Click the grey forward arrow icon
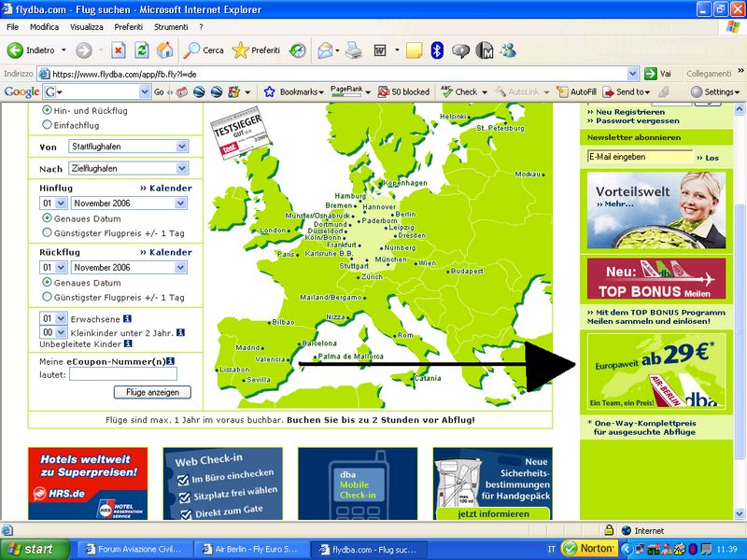The height and width of the screenshot is (560, 747). pyautogui.click(x=83, y=50)
